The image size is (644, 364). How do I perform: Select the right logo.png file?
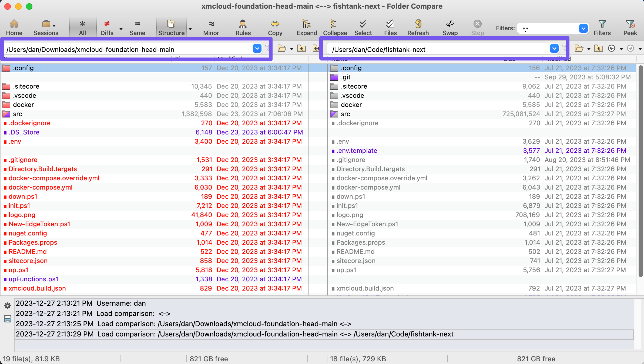point(482,215)
